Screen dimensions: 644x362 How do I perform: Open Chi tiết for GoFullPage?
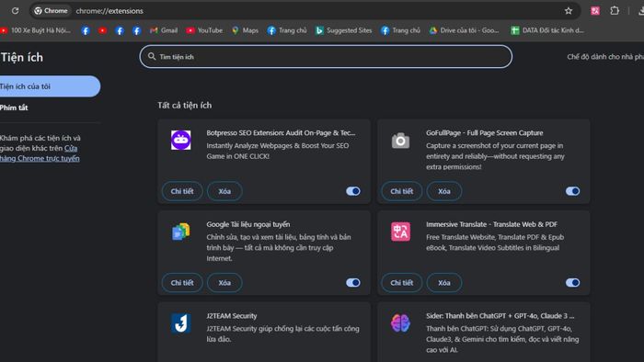[402, 191]
